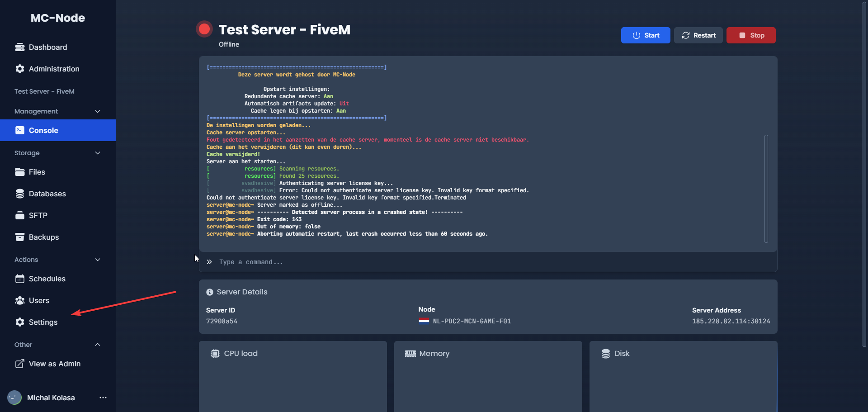Stop the server
This screenshot has height=412, width=868.
(751, 35)
